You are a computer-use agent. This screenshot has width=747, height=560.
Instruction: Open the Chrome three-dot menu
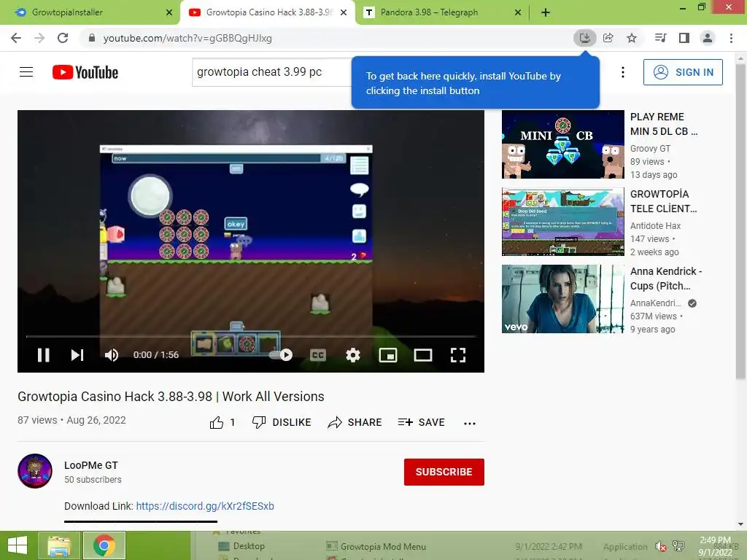[731, 38]
